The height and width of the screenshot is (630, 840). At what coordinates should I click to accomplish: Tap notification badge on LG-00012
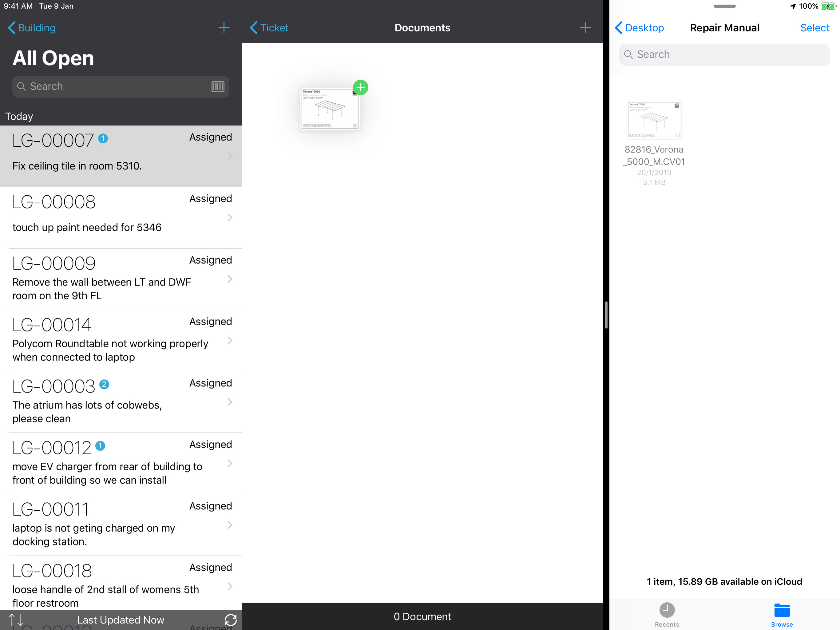(100, 446)
